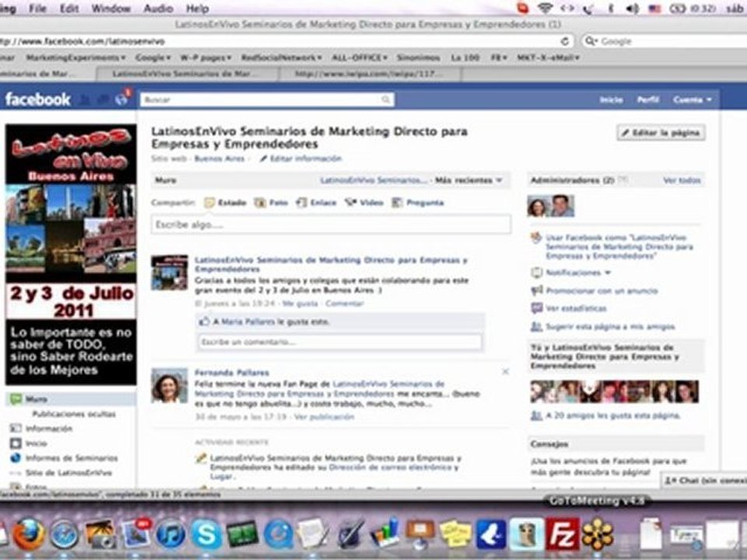Open the RedSocialNetwork bookmarks folder
Viewport: 747px width, 560px height.
coord(281,58)
